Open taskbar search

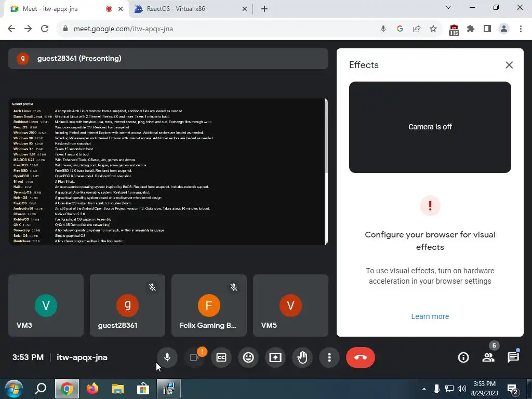[x=41, y=389]
